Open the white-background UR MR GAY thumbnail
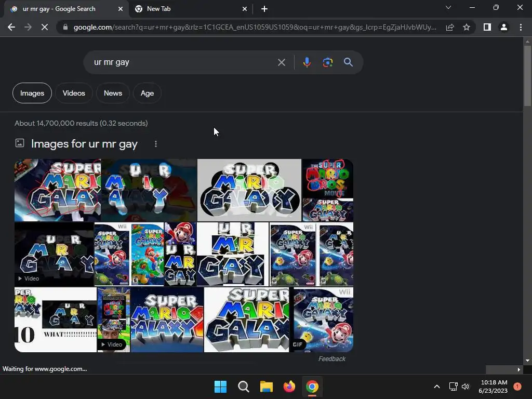The height and width of the screenshot is (399, 532). click(233, 254)
